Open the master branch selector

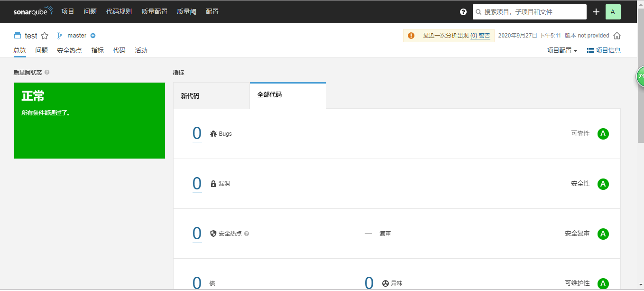[76, 36]
